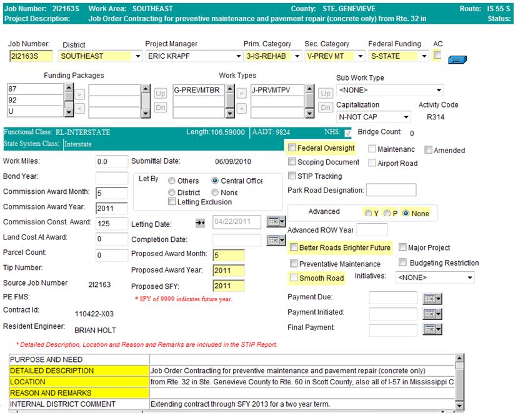Click Up button for Funding Packages
This screenshot has height=420, width=518.
pos(160,94)
